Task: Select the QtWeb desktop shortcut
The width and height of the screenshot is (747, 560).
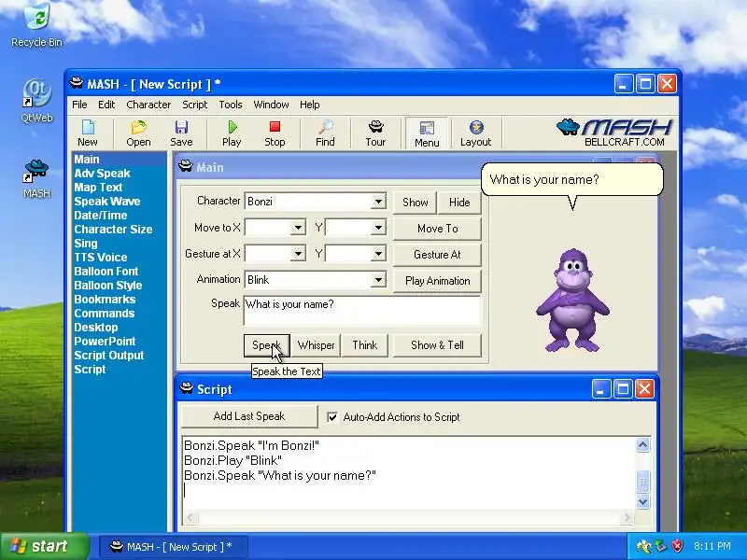Action: tap(36, 101)
